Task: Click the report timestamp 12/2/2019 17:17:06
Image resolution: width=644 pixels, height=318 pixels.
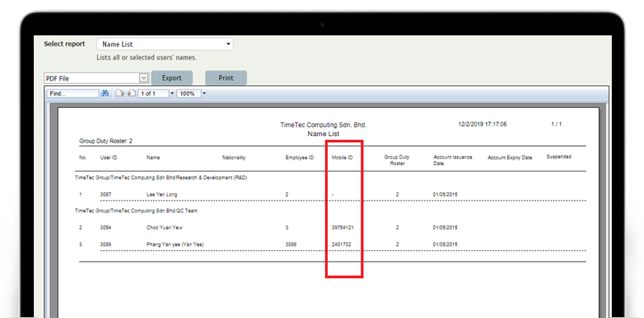Action: pos(482,124)
